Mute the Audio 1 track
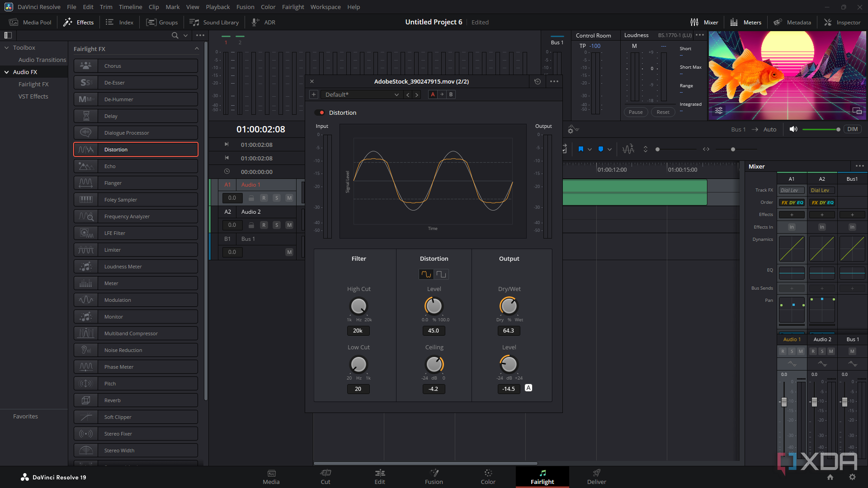 tap(289, 198)
